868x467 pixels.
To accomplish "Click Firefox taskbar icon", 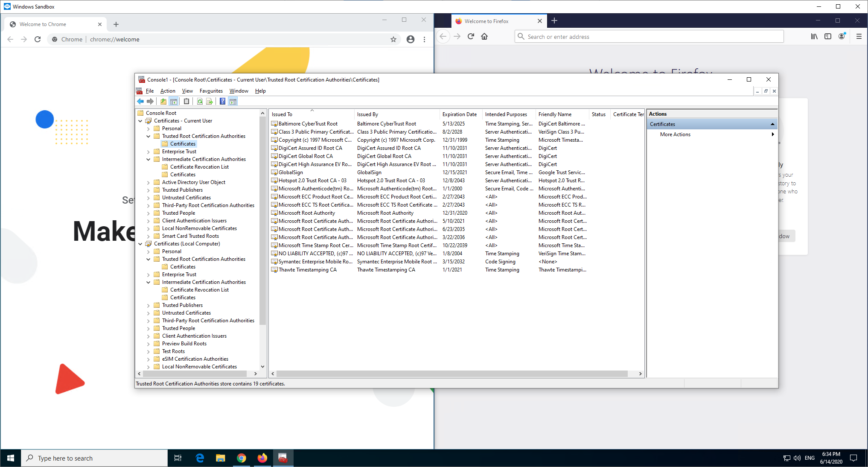I will (x=262, y=458).
